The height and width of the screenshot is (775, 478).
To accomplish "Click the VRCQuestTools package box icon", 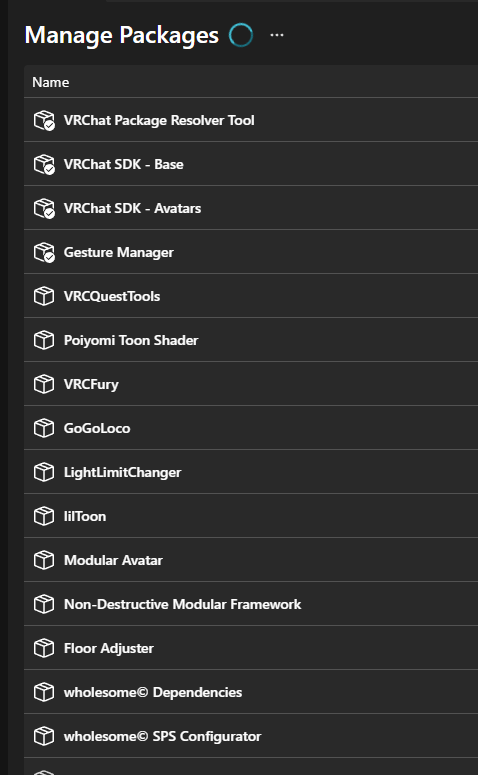I will [44, 296].
